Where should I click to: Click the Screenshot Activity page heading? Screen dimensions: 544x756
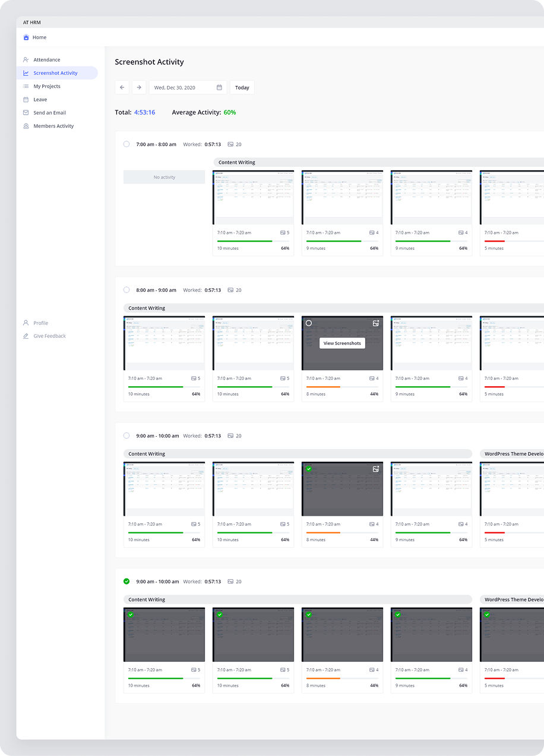(150, 62)
